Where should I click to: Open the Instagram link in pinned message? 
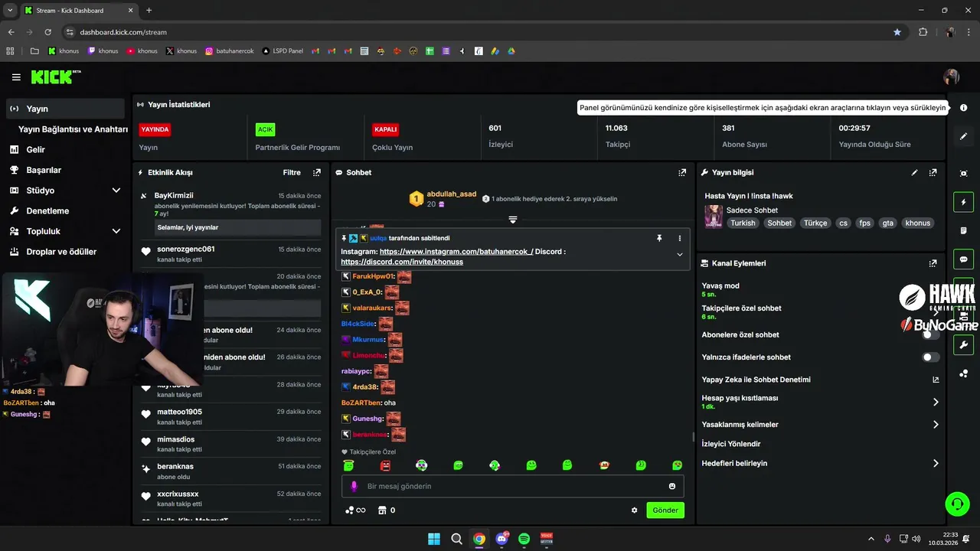tap(456, 251)
